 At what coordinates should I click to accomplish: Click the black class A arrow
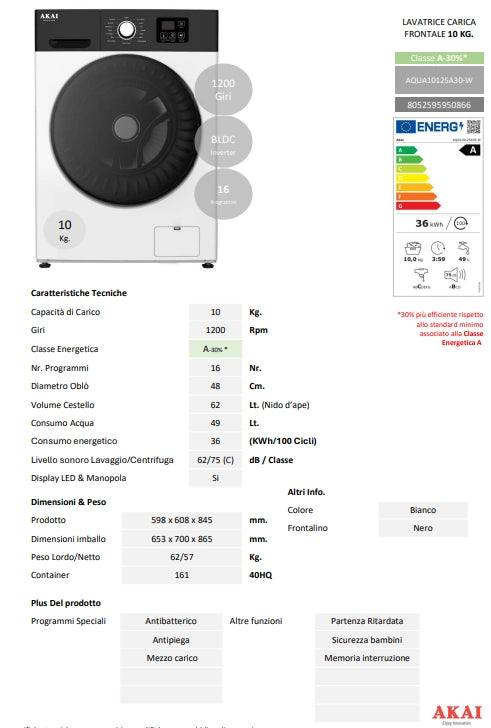coord(469,150)
